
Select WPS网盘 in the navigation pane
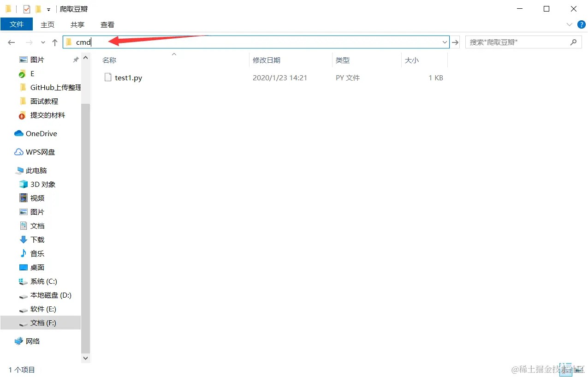(x=41, y=152)
